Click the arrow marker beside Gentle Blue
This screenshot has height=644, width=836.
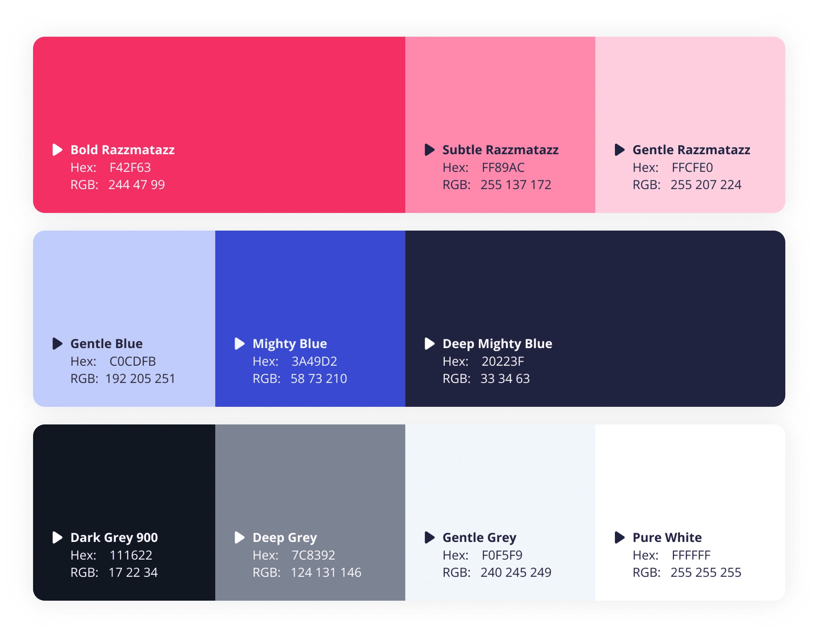57,344
